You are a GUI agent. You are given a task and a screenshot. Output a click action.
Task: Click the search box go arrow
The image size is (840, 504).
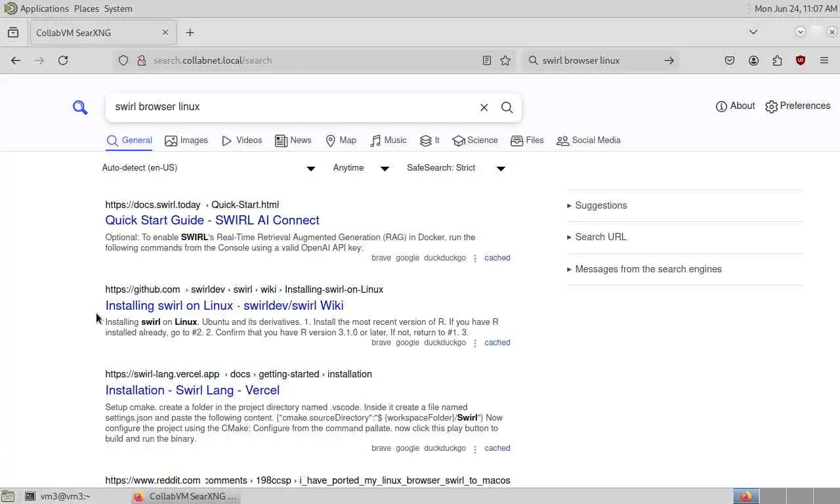click(669, 60)
